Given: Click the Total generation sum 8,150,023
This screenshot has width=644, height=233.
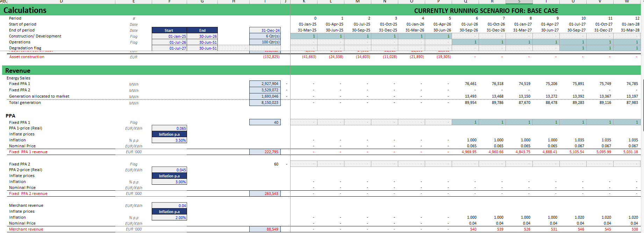Looking at the screenshot, I should coord(265,103).
